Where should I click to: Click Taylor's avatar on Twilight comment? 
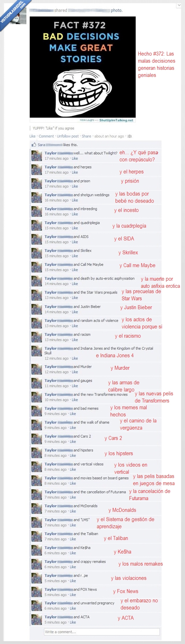(x=37, y=156)
